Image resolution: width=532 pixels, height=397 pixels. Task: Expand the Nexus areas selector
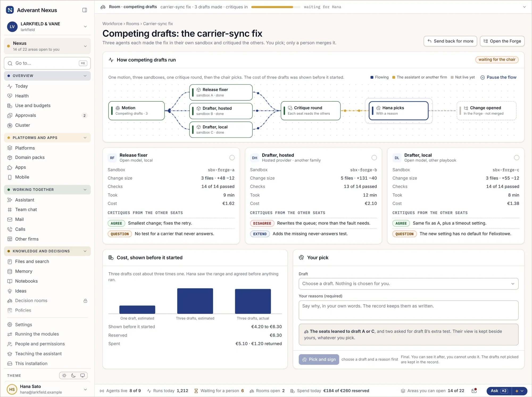tap(47, 46)
